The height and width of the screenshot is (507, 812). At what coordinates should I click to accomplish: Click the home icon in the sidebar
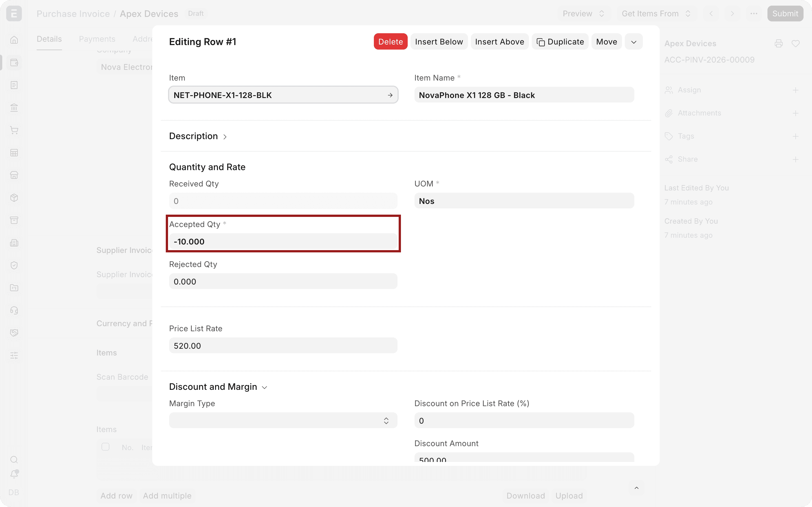[14, 40]
